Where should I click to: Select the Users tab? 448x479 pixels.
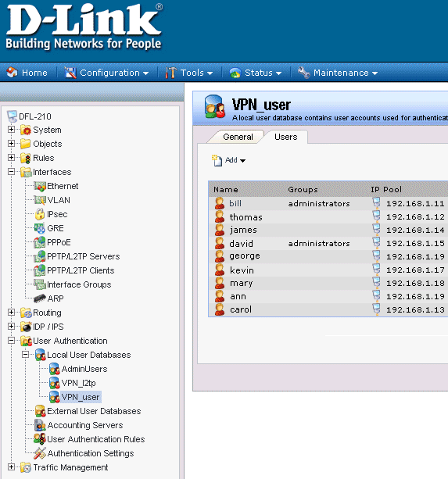coord(285,137)
